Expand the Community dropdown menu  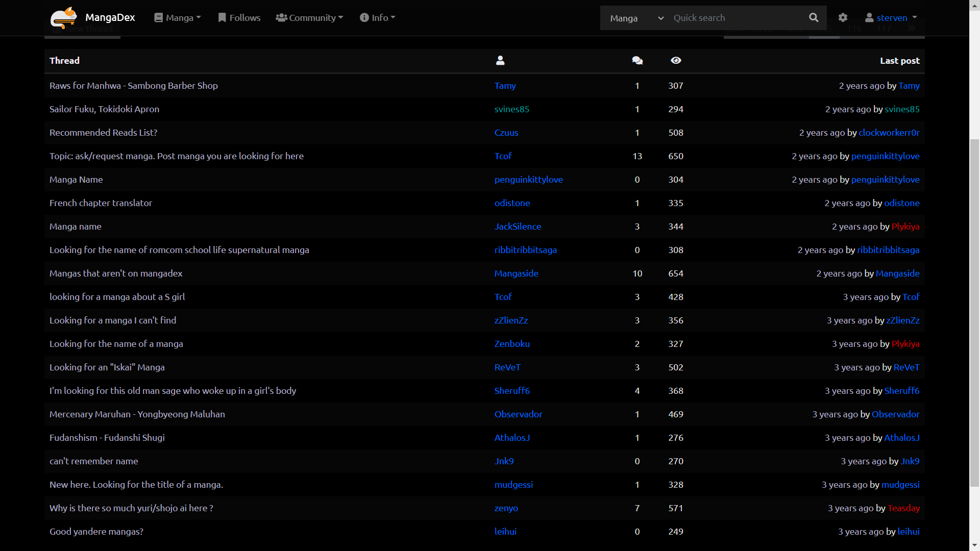click(309, 18)
